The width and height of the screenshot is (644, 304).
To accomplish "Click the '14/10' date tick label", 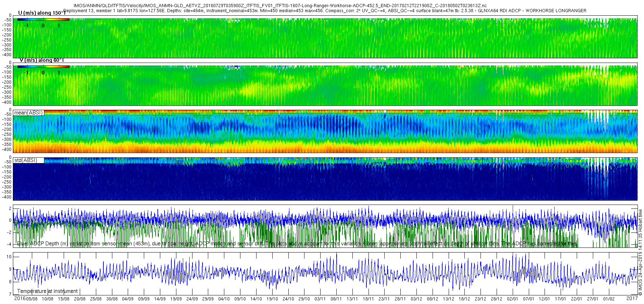I will (256, 299).
